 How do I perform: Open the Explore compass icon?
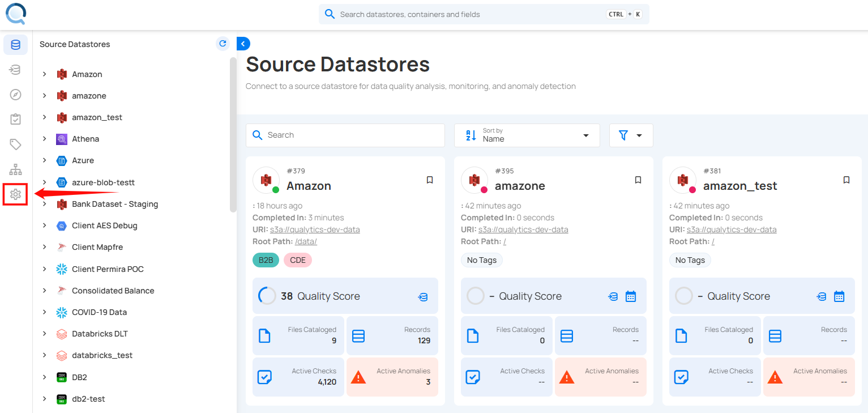coord(15,95)
